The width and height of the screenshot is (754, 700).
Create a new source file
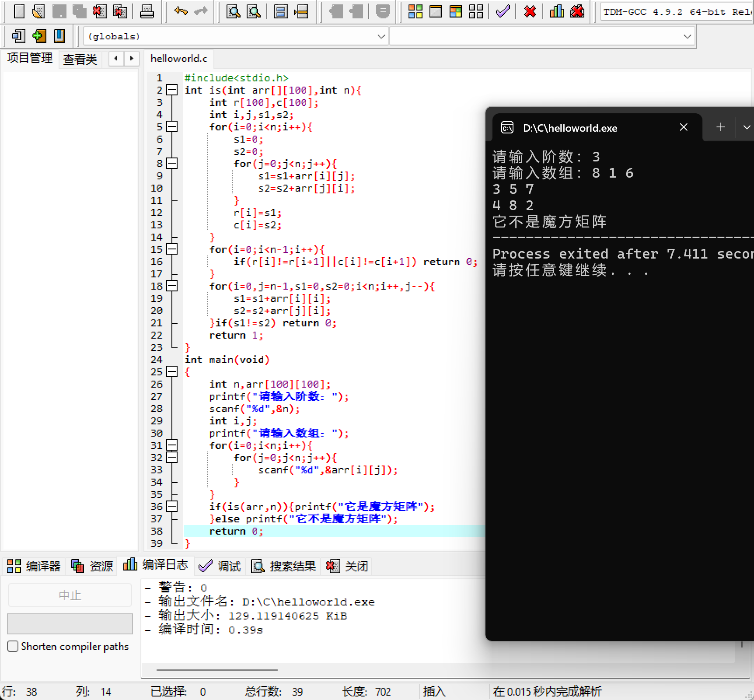19,11
